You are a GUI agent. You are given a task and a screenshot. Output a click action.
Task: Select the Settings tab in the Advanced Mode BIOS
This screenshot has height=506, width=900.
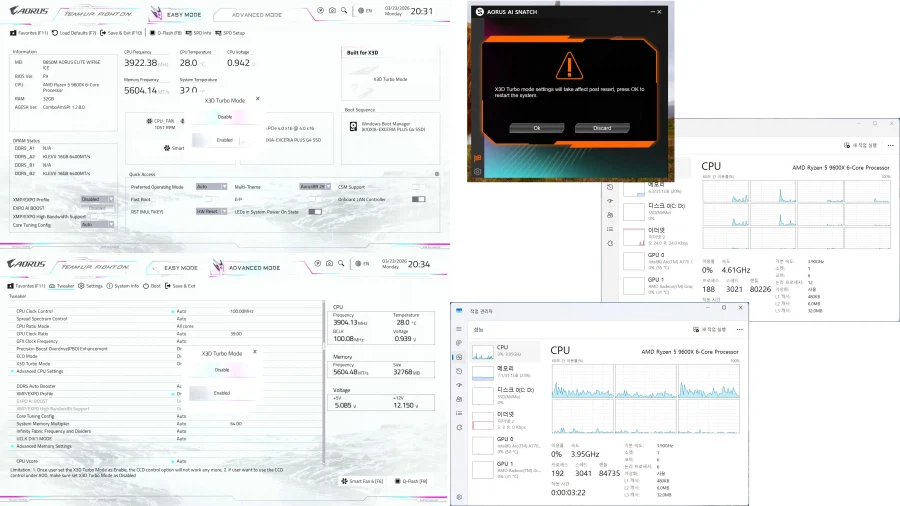(90, 286)
